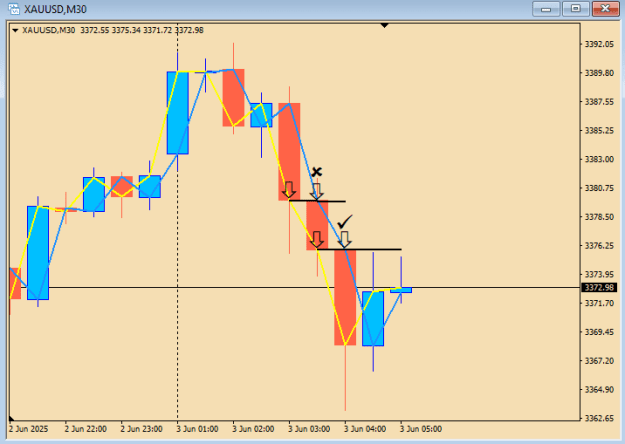Select the lower black horizontal trendline
The width and height of the screenshot is (625, 444).
click(360, 250)
